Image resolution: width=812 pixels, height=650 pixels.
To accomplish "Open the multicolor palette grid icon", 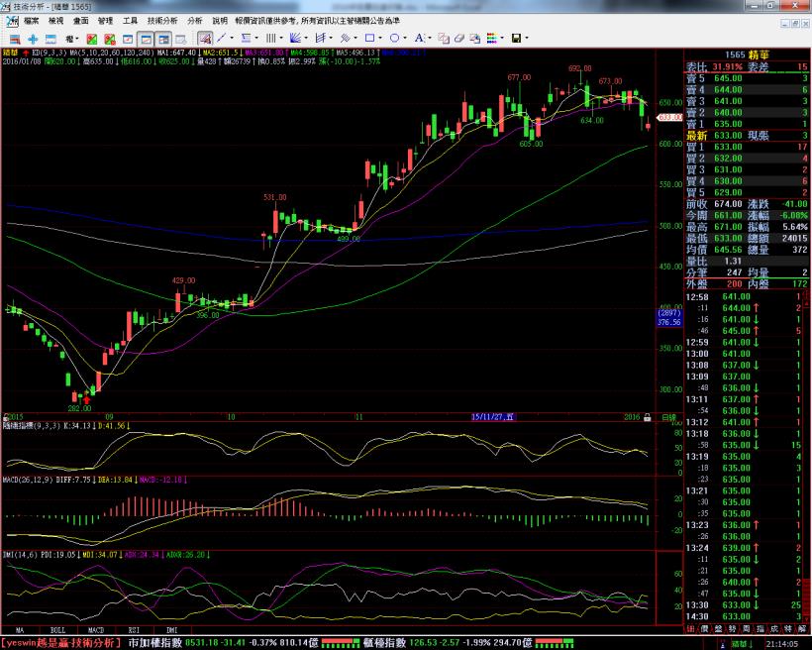I will 492,38.
